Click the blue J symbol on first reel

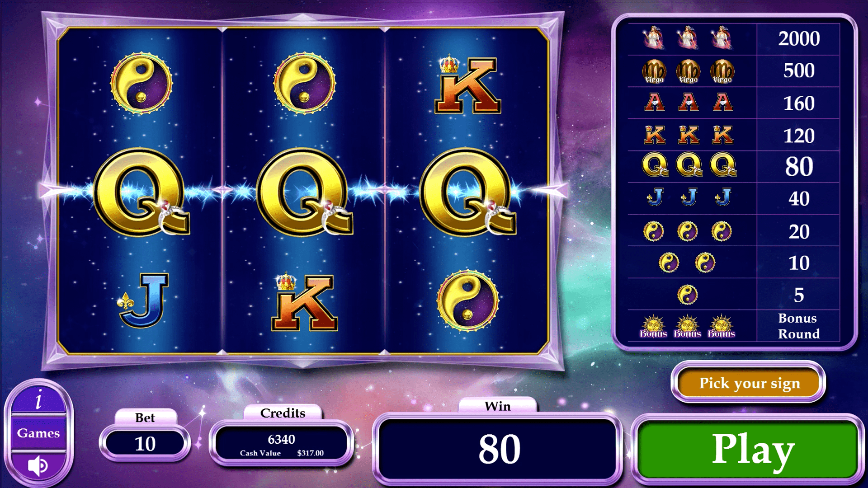tap(143, 300)
